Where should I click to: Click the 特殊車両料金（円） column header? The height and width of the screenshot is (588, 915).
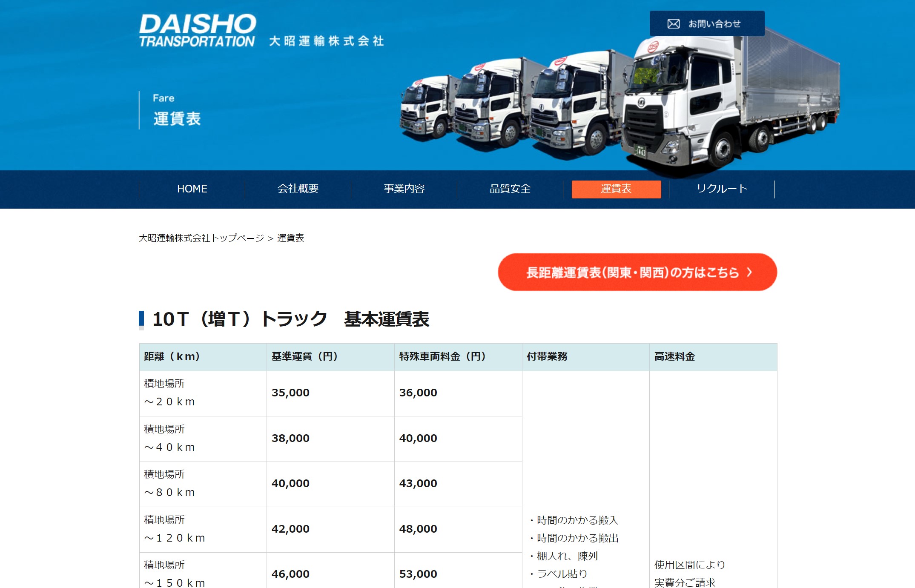tap(458, 357)
